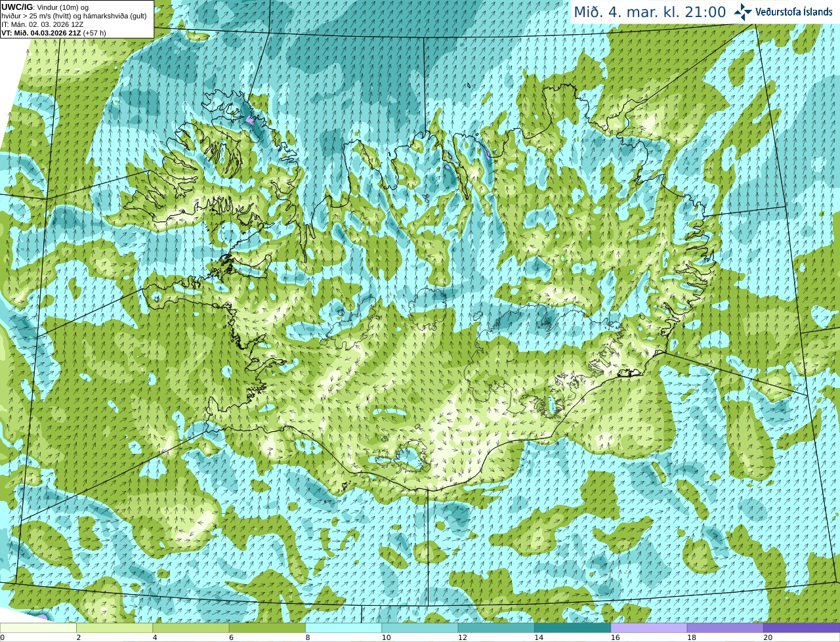Screen dimensions: 840x642
Task: Click the legend scale label '16'
Action: pyautogui.click(x=614, y=637)
